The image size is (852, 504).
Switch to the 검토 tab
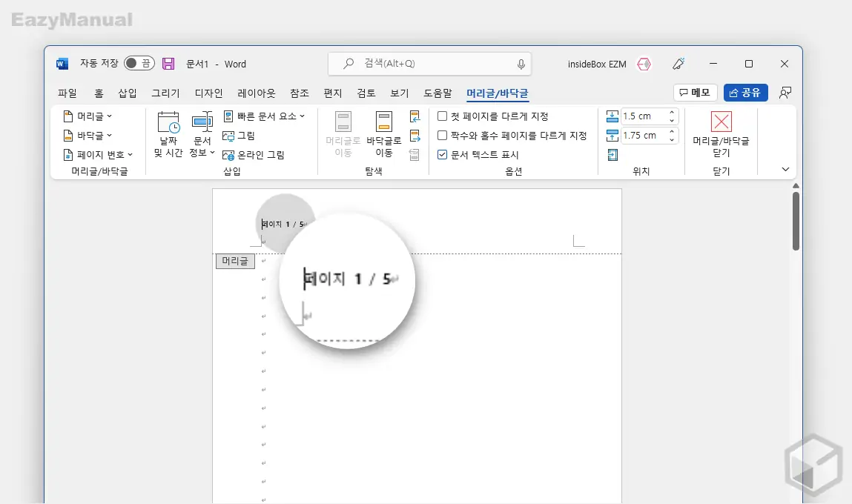[x=366, y=93]
